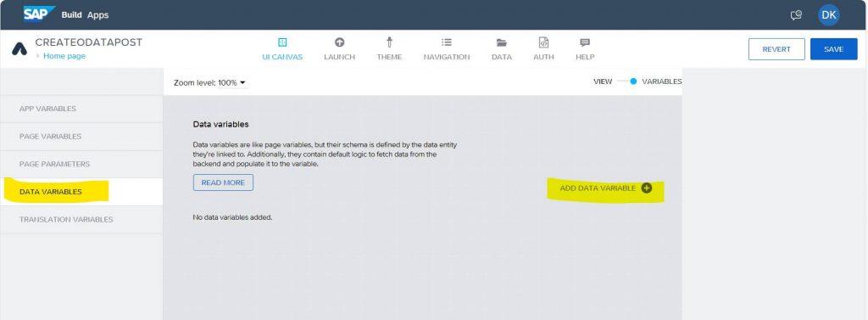Open the Home page breadcrumb link
Screen dimensions: 868x320
(x=64, y=56)
